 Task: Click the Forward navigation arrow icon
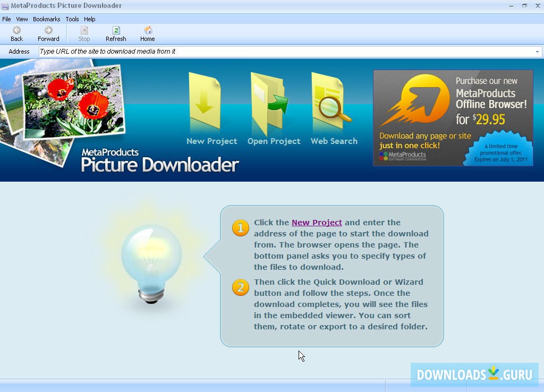[x=48, y=30]
